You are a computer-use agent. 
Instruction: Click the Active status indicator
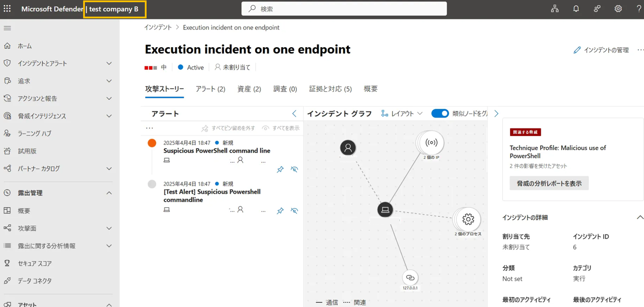[x=191, y=68]
